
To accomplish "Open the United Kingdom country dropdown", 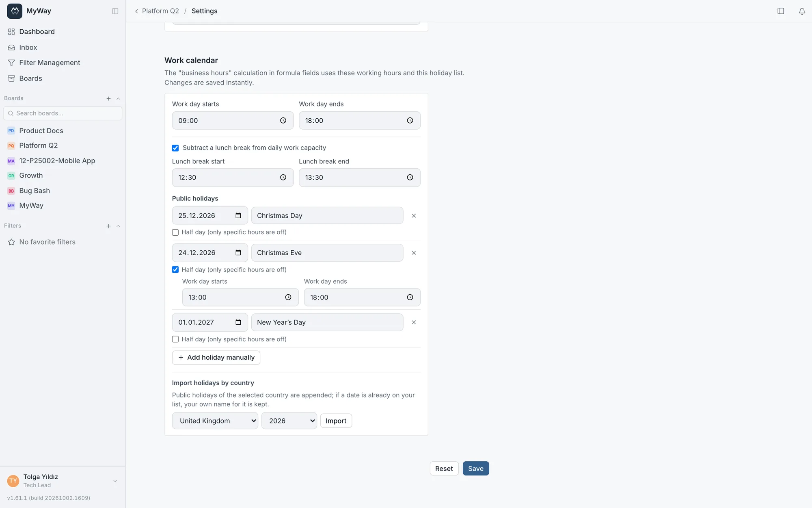I will pyautogui.click(x=215, y=421).
